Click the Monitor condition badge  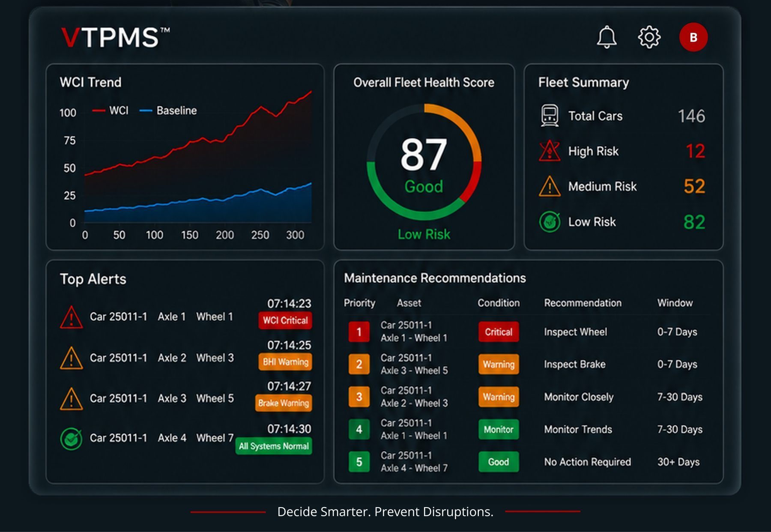[499, 429]
